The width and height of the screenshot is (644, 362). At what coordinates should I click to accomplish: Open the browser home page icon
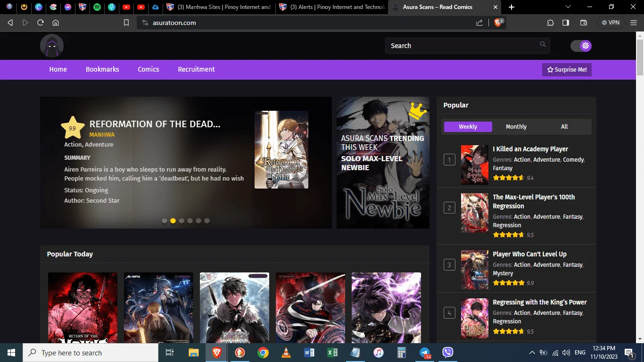pos(56,23)
